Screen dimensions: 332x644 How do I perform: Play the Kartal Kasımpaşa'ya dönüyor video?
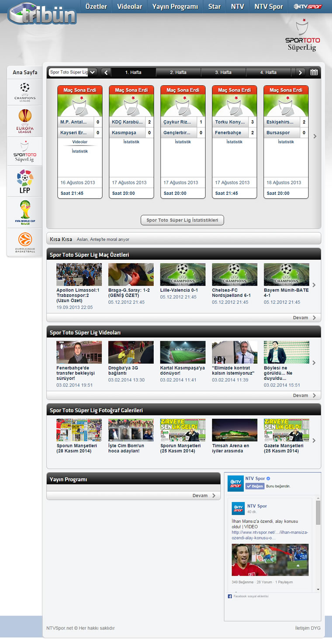[x=183, y=352]
